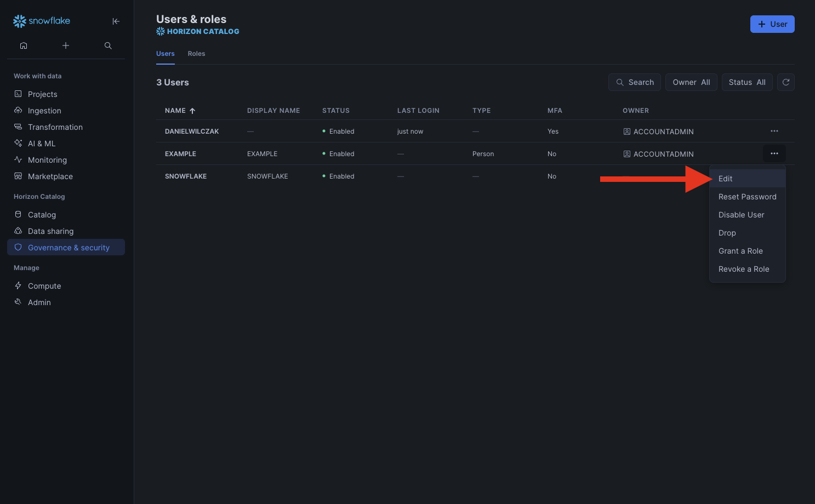Click the plus create icon in sidebar
The image size is (815, 504).
coord(66,45)
